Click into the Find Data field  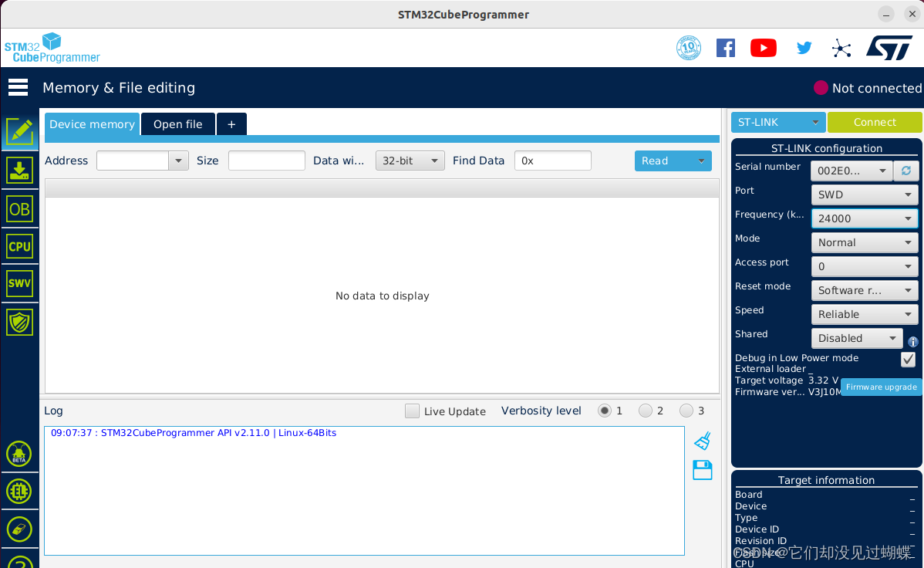tap(553, 161)
